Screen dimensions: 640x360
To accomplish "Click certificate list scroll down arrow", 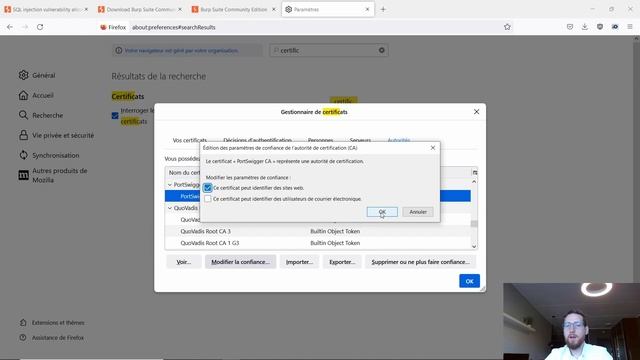I will click(474, 246).
